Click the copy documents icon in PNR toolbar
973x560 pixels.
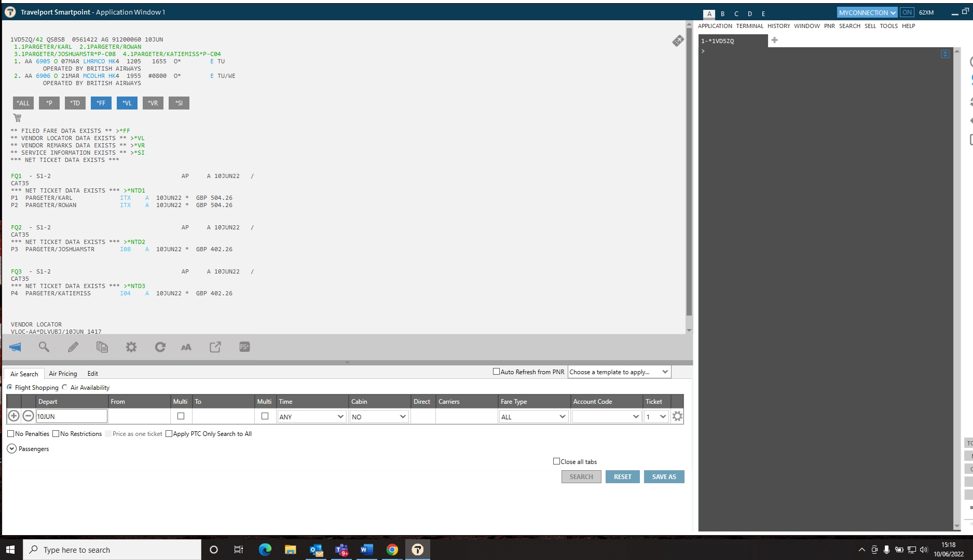[x=102, y=347]
